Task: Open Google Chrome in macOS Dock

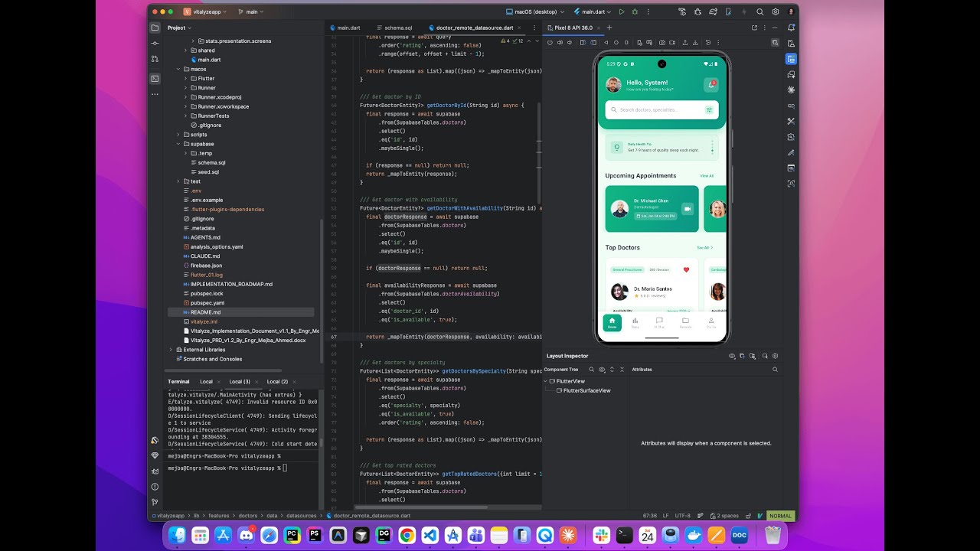Action: [407, 536]
